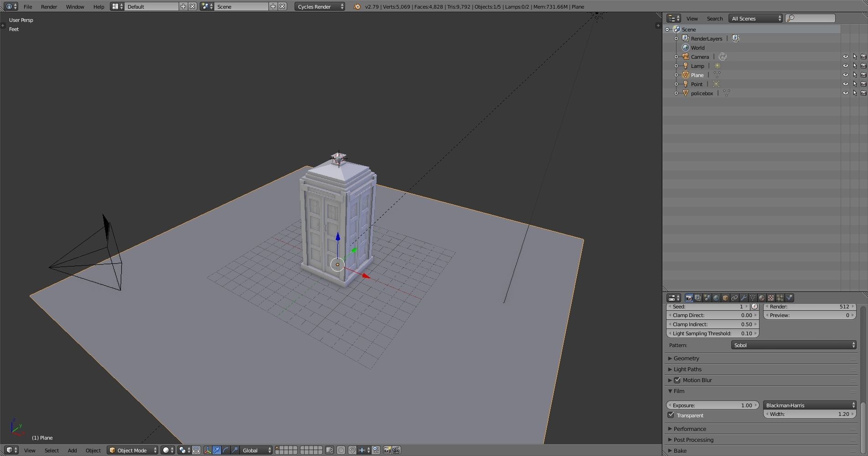Viewport: 868px width, 456px height.
Task: Select the Rotate manipulator arc icon
Action: tap(226, 450)
